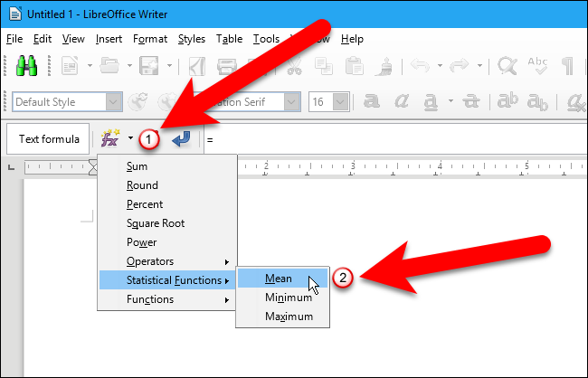Open the Tools menu
Image resolution: width=588 pixels, height=378 pixels.
click(266, 39)
